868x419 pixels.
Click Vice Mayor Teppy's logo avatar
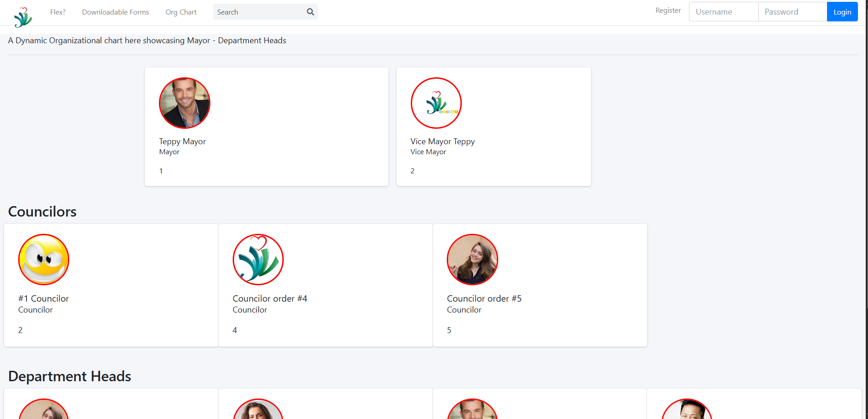click(x=436, y=103)
